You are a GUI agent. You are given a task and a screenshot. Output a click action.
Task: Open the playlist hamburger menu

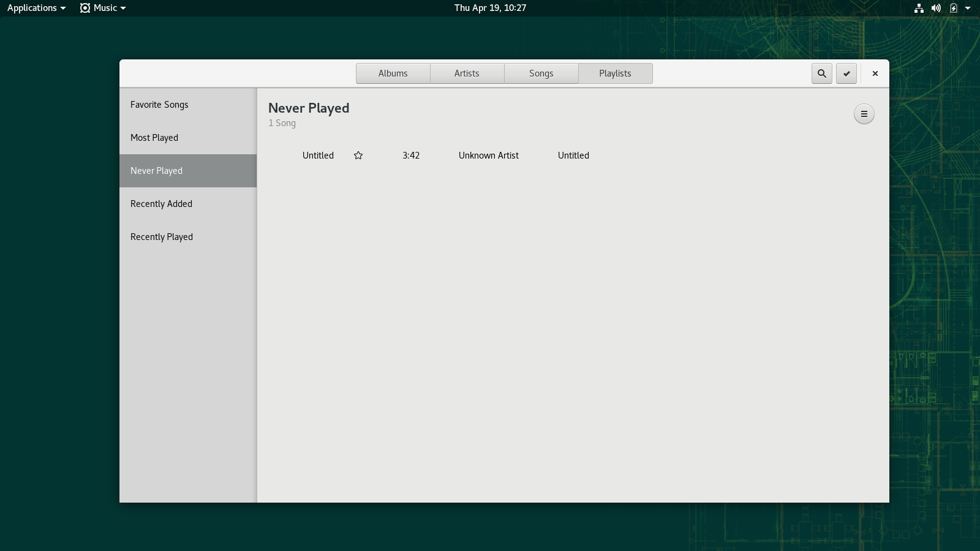pos(864,114)
